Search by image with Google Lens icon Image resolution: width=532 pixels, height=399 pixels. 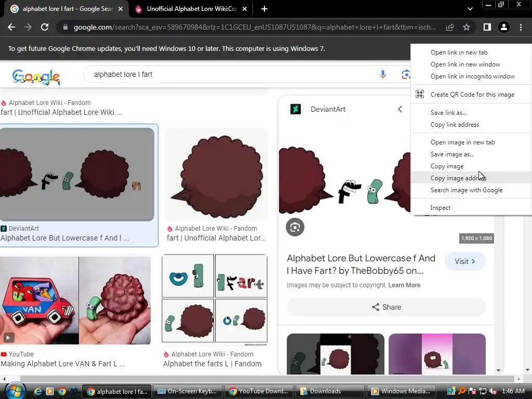(405, 74)
